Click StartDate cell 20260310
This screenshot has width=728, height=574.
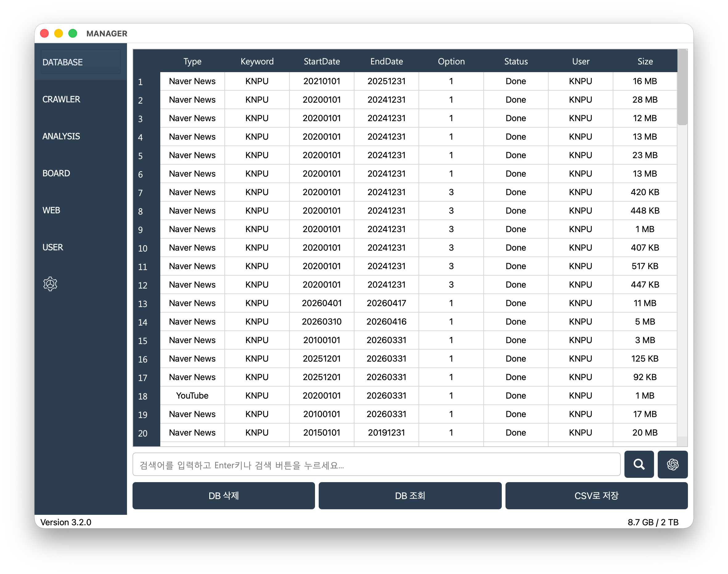[x=321, y=322]
